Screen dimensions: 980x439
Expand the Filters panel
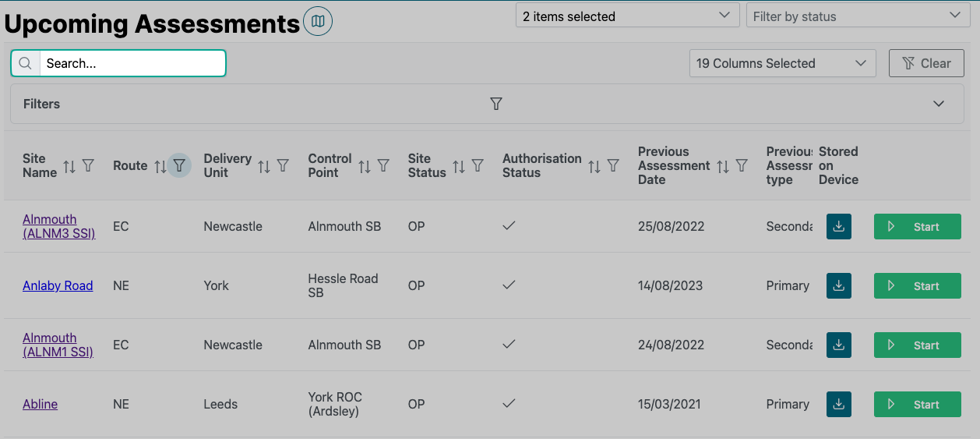click(939, 104)
